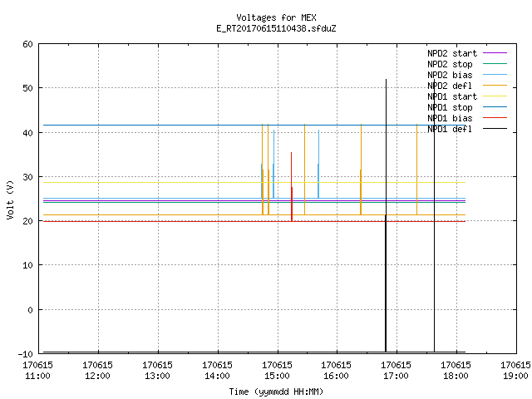This screenshot has width=532, height=399.
Task: Click the y-axis tick value 0
Action: (30, 310)
